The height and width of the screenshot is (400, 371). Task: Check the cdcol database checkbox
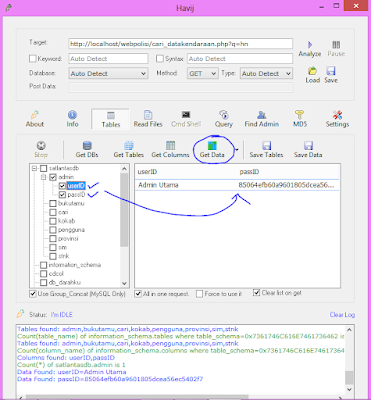(x=44, y=274)
